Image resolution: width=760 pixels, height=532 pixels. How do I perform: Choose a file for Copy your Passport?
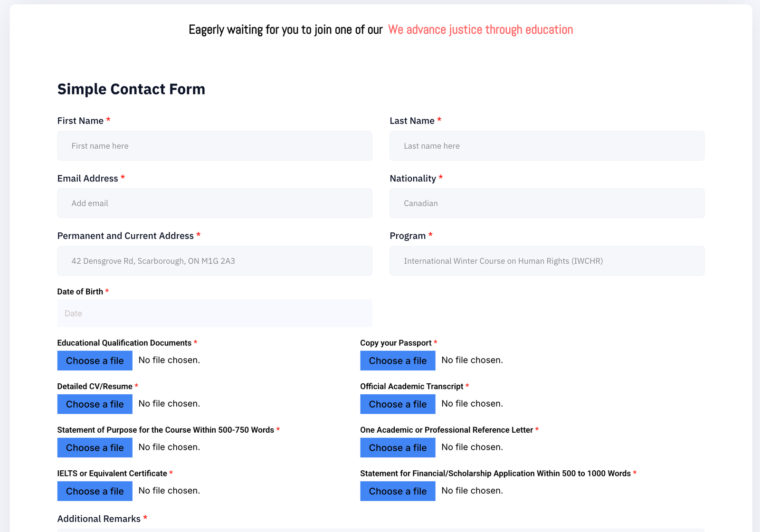(x=398, y=361)
